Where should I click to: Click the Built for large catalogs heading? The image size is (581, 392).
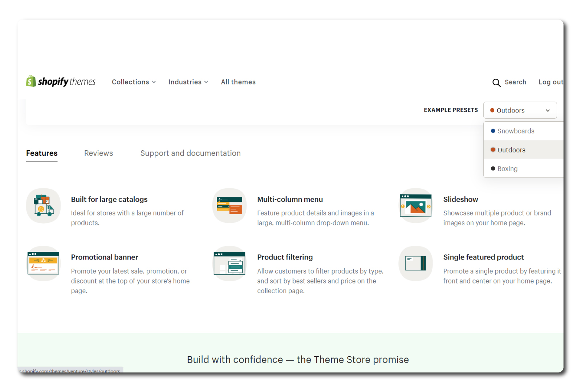pyautogui.click(x=109, y=199)
